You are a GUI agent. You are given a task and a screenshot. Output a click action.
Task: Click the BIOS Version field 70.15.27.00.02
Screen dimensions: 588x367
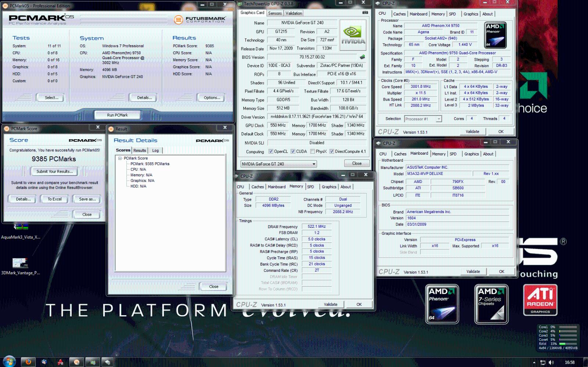coord(312,57)
